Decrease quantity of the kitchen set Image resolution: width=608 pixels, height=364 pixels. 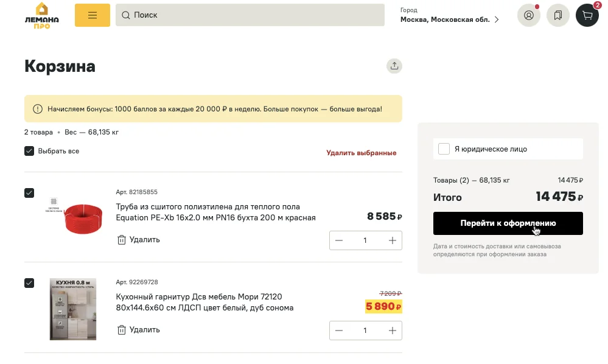pos(339,331)
